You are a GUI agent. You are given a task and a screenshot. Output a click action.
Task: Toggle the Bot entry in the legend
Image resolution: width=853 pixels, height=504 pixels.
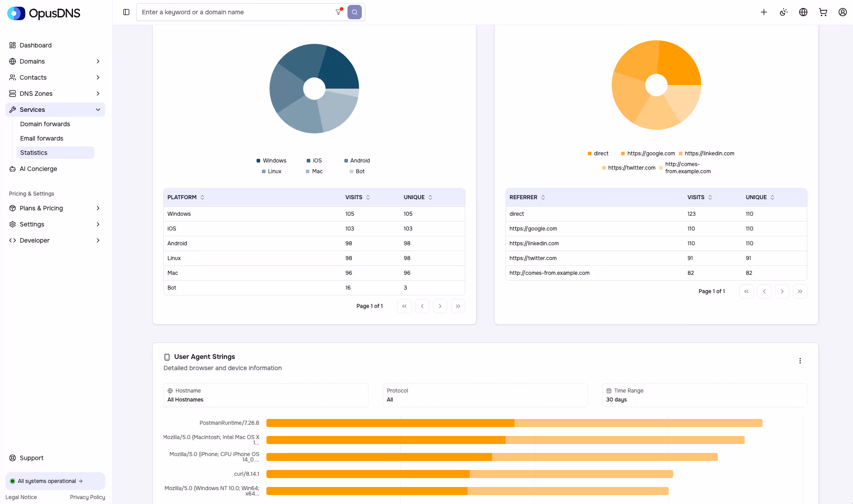point(357,171)
